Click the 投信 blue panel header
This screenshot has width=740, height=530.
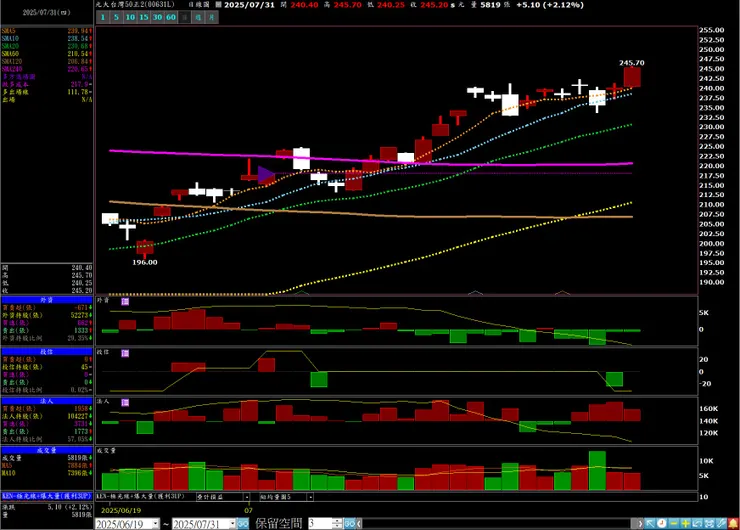click(x=47, y=352)
